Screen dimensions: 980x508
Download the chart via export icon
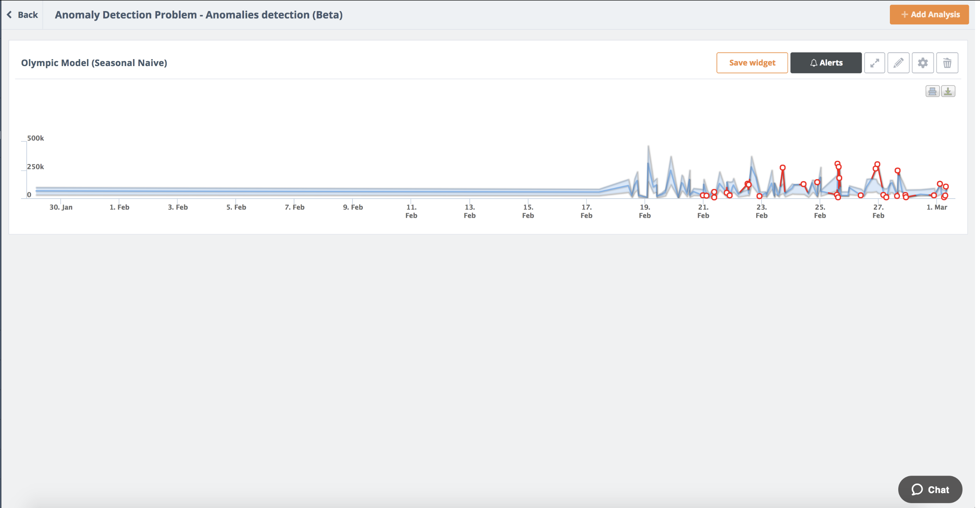tap(948, 91)
